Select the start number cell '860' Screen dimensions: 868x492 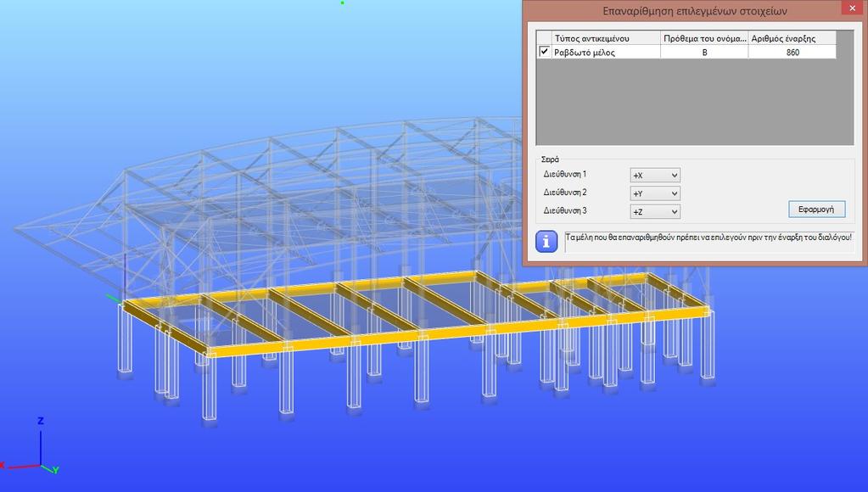coord(792,52)
